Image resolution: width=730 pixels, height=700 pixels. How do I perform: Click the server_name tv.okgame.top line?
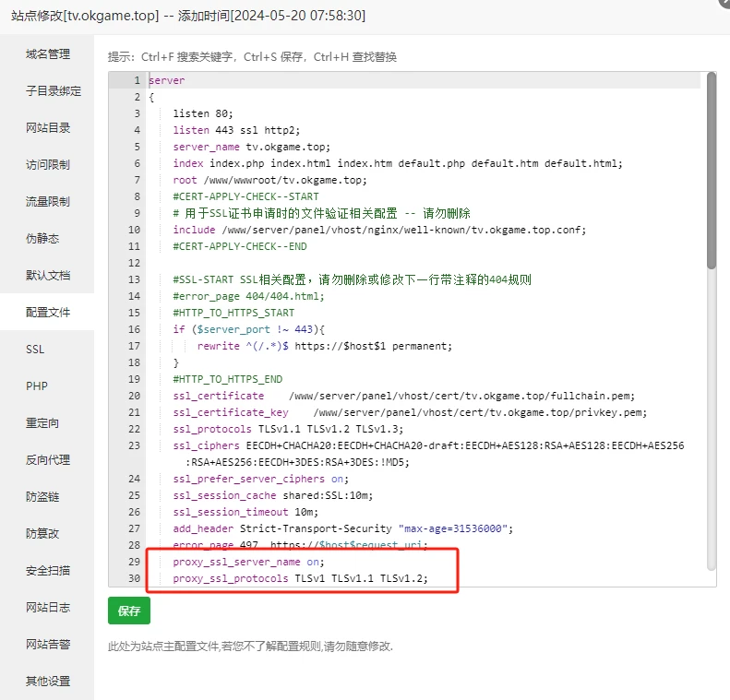pos(251,147)
